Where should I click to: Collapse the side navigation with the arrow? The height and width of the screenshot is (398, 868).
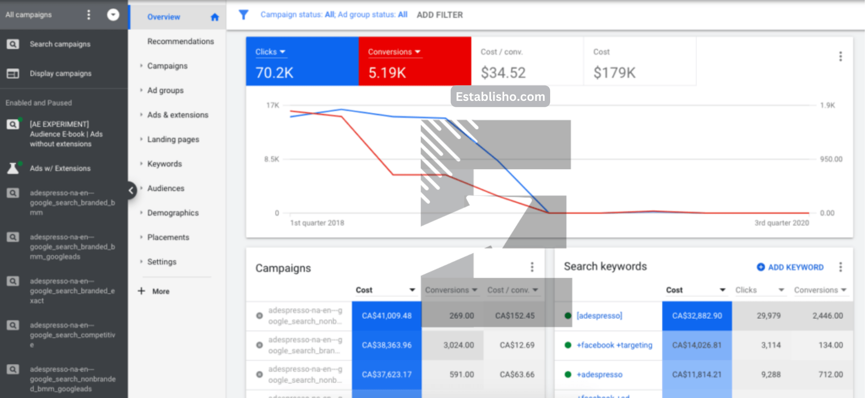tap(131, 190)
